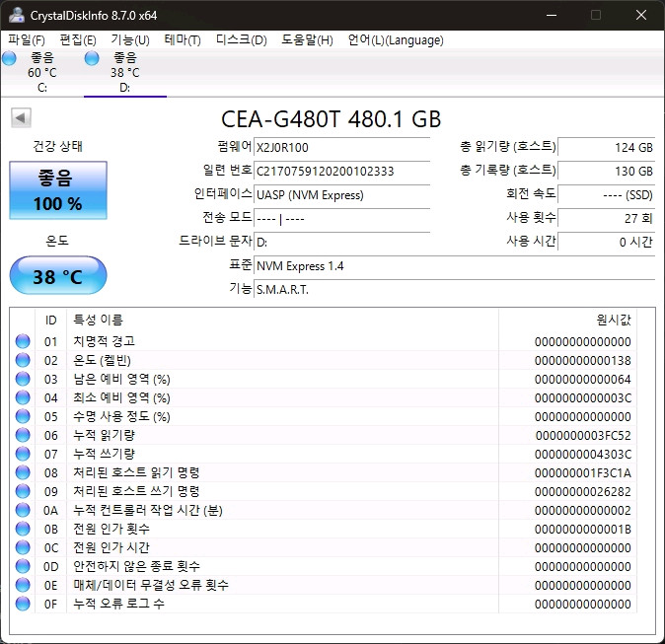Image resolution: width=665 pixels, height=644 pixels.
Task: Click the standard field NVM Express 1.4
Action: (x=454, y=266)
